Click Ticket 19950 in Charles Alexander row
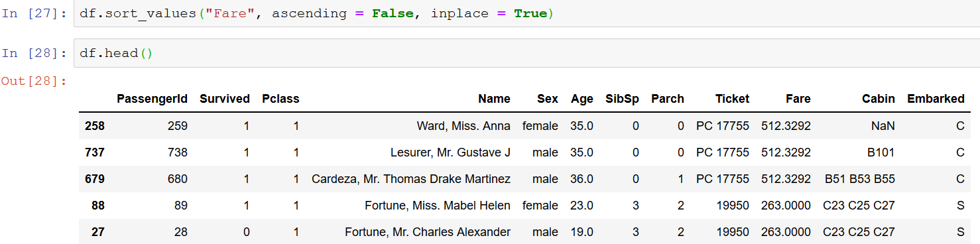The height and width of the screenshot is (244, 980). pos(733,232)
